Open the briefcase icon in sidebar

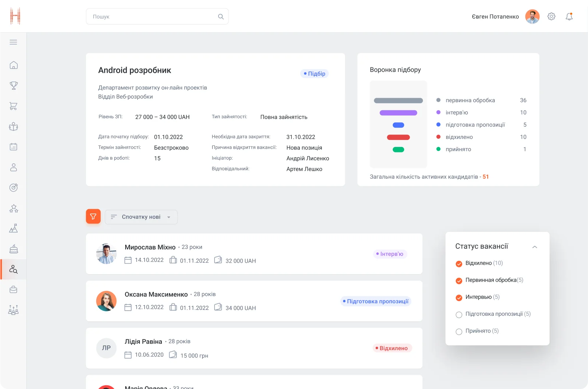pyautogui.click(x=14, y=290)
